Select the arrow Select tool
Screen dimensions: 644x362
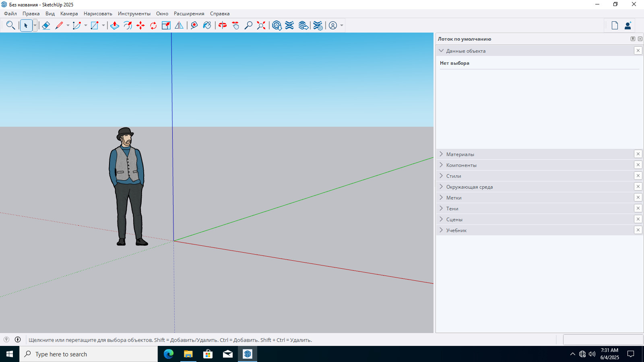tap(26, 25)
